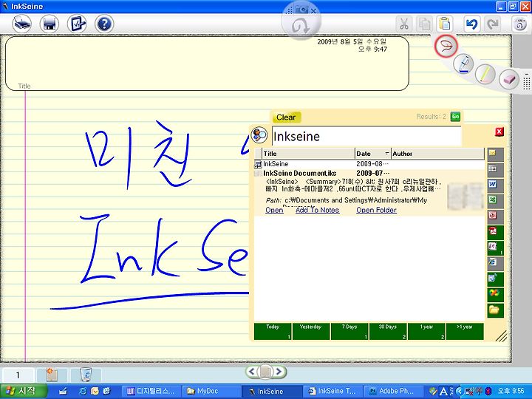Filter by the 1 year time bar

[426, 331]
